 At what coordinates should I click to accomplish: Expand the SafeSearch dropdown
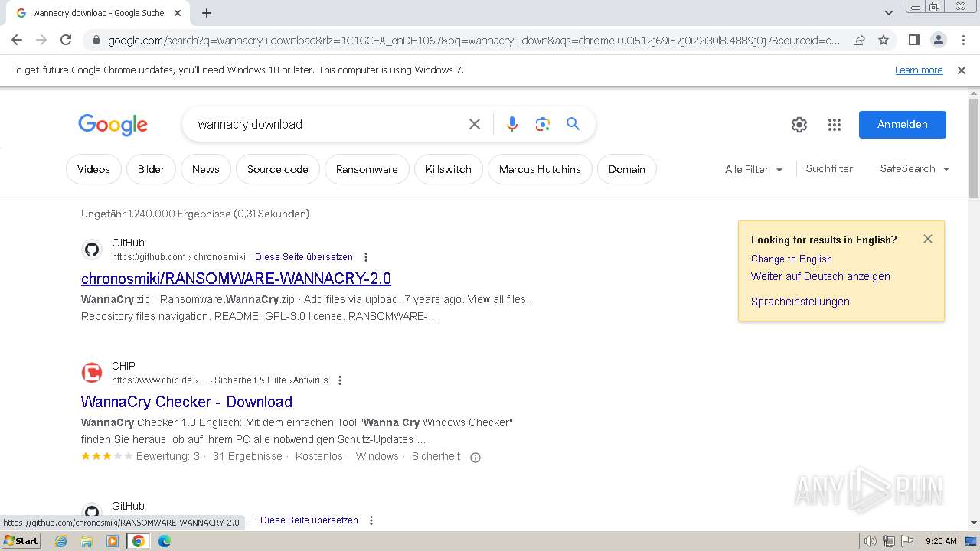915,168
